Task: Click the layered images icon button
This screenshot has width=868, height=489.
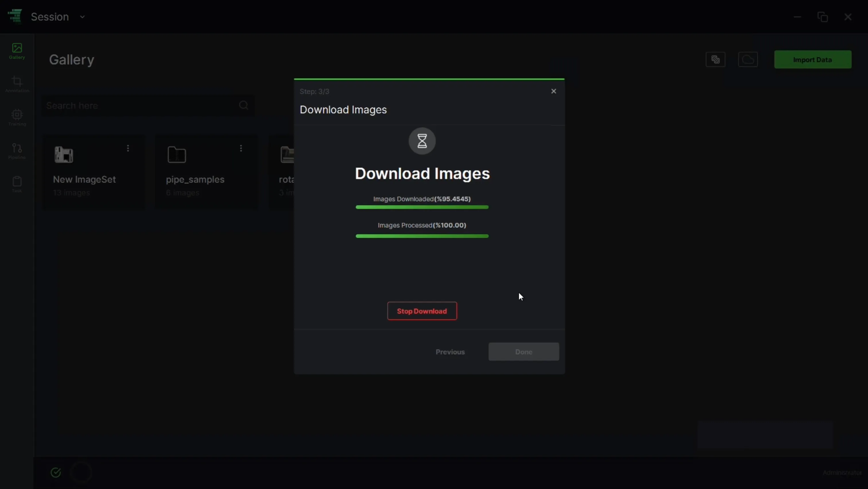Action: [x=715, y=60]
